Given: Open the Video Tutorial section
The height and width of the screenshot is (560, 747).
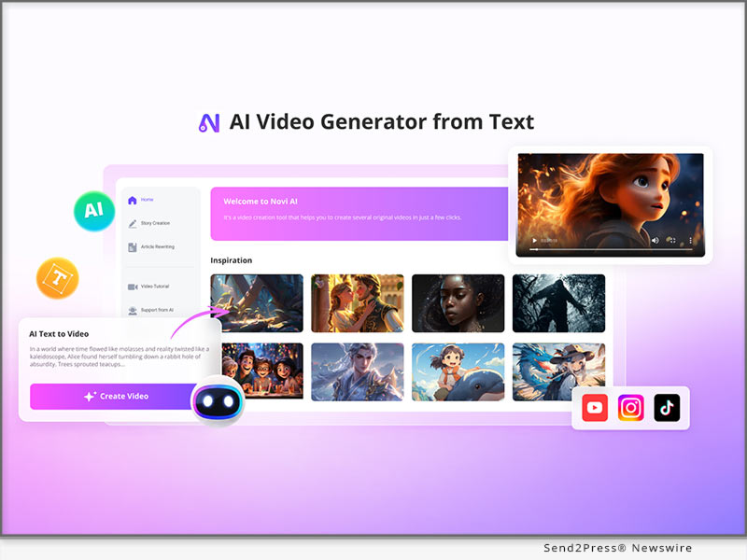Looking at the screenshot, I should [x=155, y=286].
